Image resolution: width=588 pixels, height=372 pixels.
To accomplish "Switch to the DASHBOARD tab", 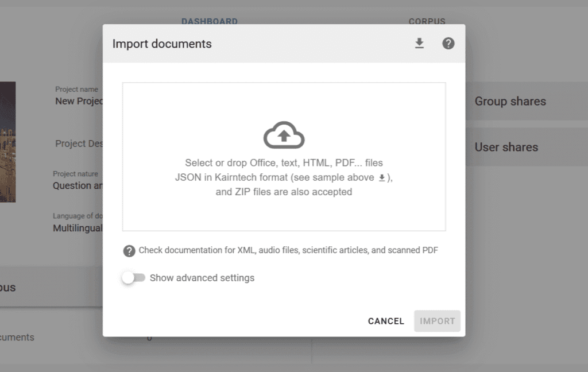I will [209, 21].
